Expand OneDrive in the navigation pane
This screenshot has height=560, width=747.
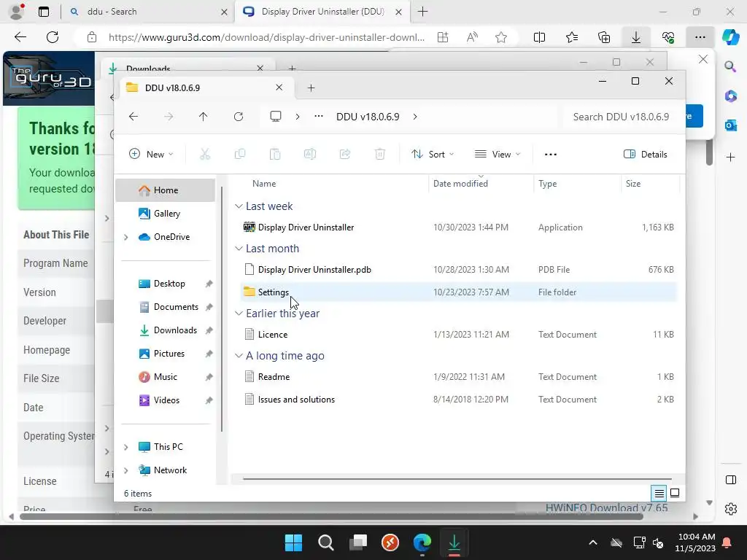(x=125, y=237)
